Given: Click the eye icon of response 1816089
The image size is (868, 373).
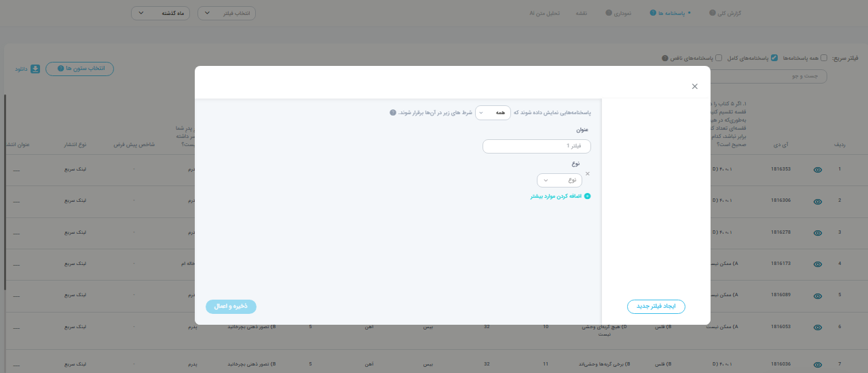Looking at the screenshot, I should click(818, 296).
